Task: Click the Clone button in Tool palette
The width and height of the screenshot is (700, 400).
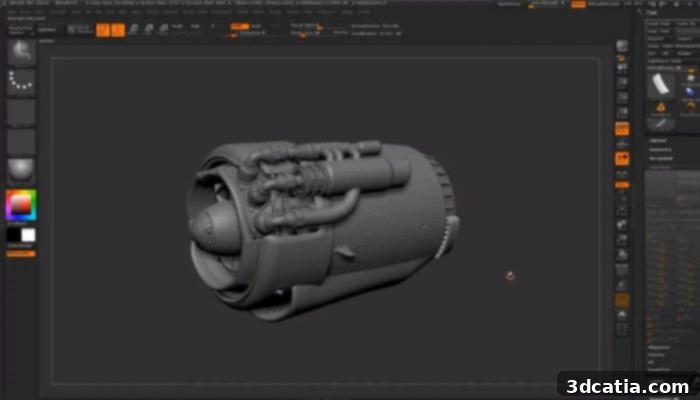Action: pos(654,46)
